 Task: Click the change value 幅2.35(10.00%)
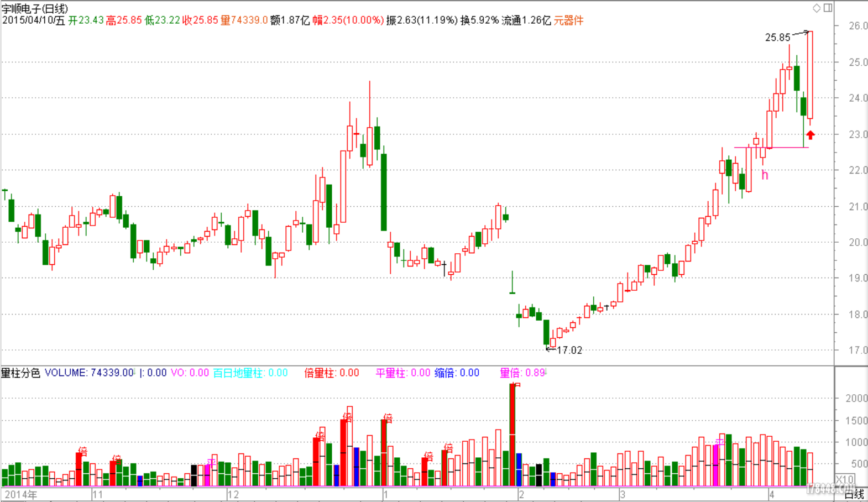click(348, 20)
